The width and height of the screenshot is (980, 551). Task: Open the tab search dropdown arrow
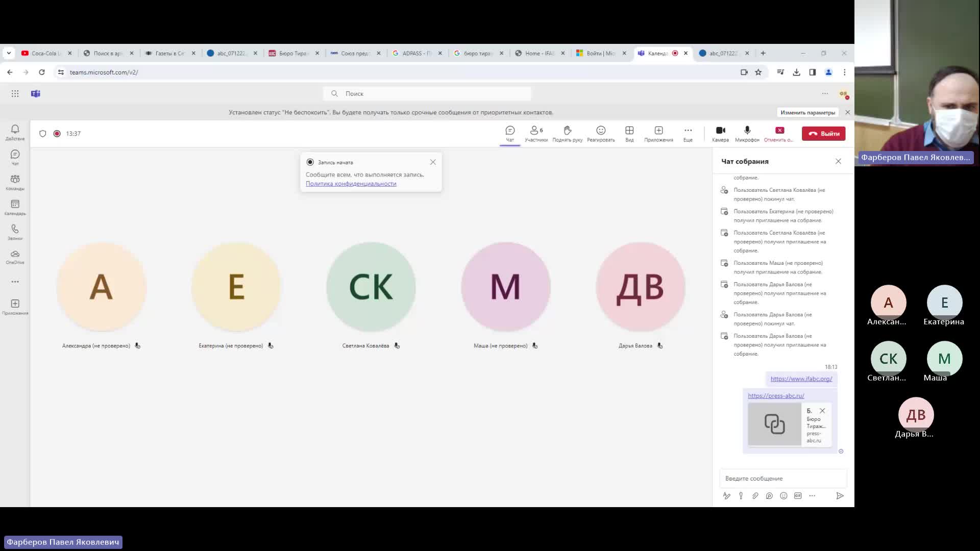click(x=9, y=53)
